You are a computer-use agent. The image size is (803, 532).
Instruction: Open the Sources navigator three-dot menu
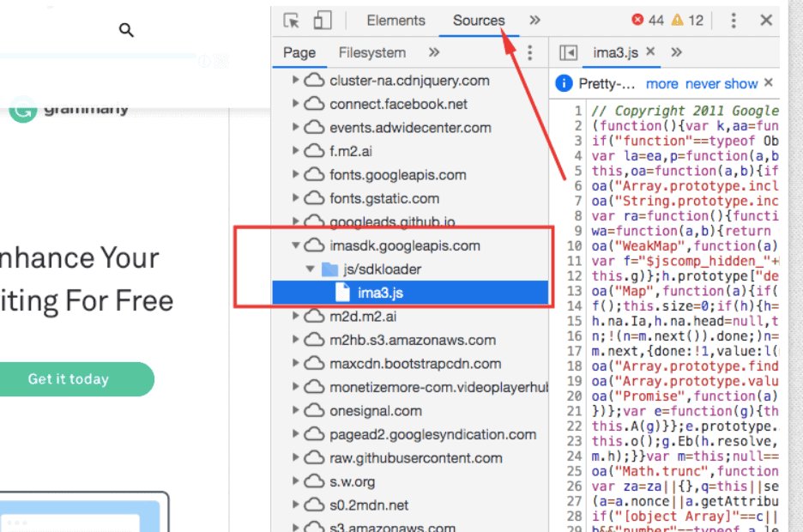coord(529,52)
